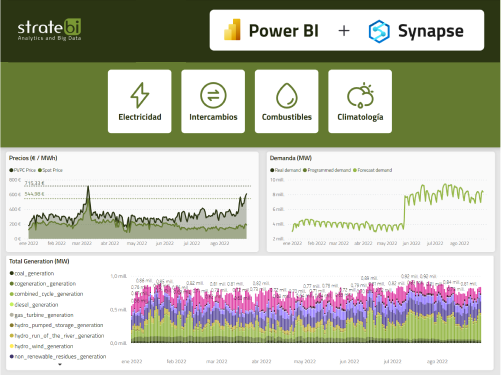
Task: Select the Climatología navigation label
Action: pos(360,117)
